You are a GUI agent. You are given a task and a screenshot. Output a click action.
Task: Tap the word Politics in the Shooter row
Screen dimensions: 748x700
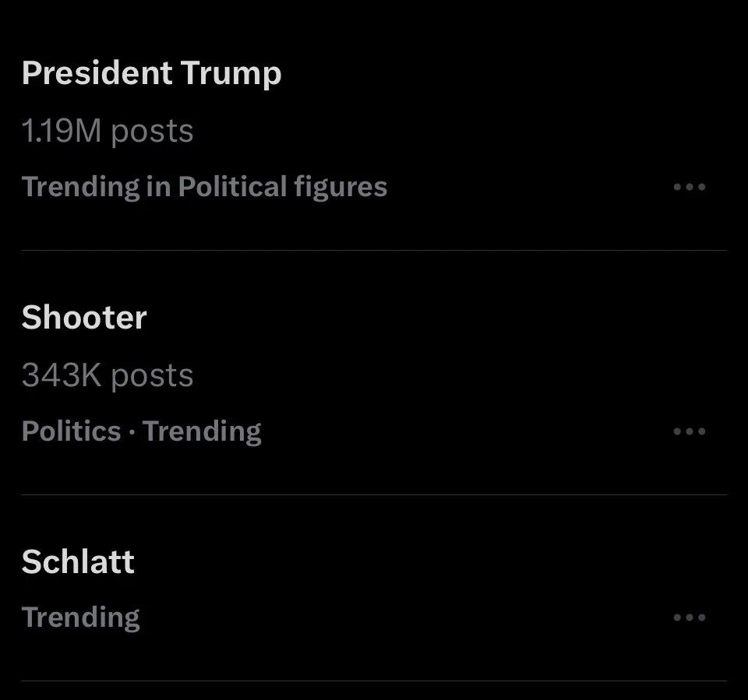tap(71, 431)
